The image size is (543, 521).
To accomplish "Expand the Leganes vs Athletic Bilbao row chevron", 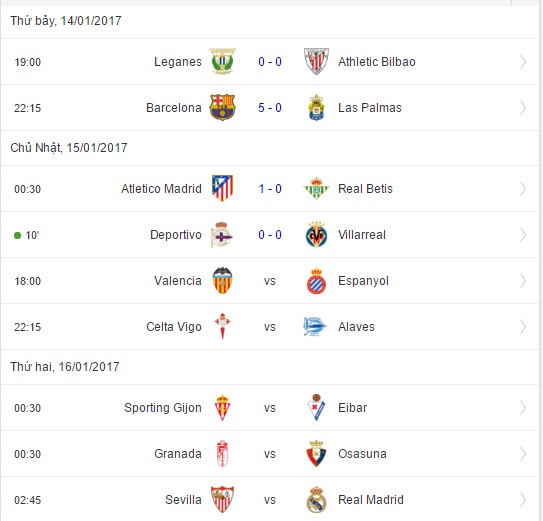I will click(x=523, y=62).
